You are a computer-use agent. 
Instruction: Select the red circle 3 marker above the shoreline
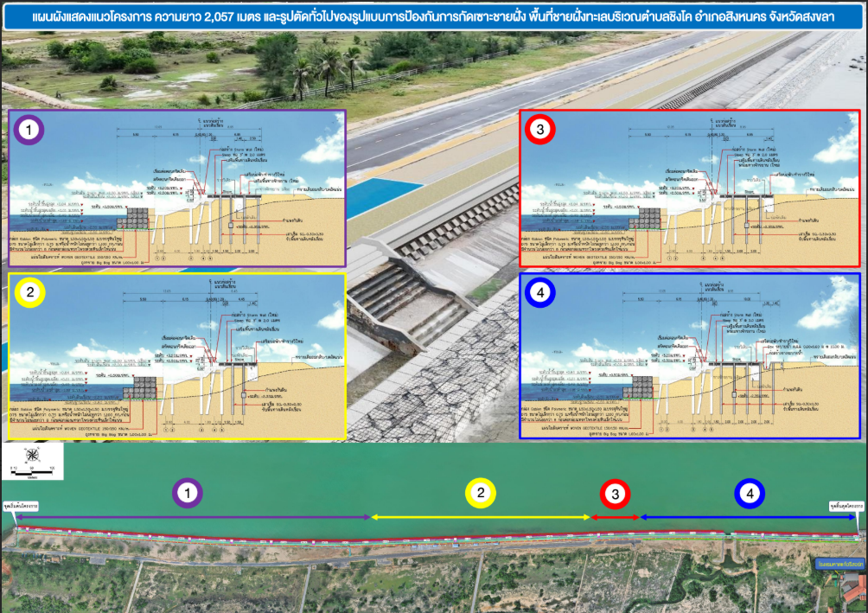(615, 494)
